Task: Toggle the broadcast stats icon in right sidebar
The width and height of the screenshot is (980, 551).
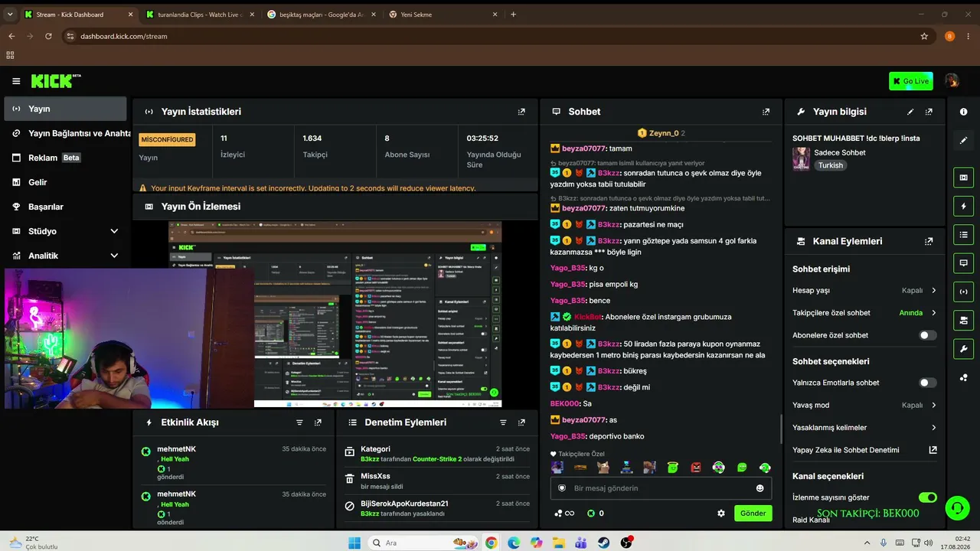Action: coord(963,291)
